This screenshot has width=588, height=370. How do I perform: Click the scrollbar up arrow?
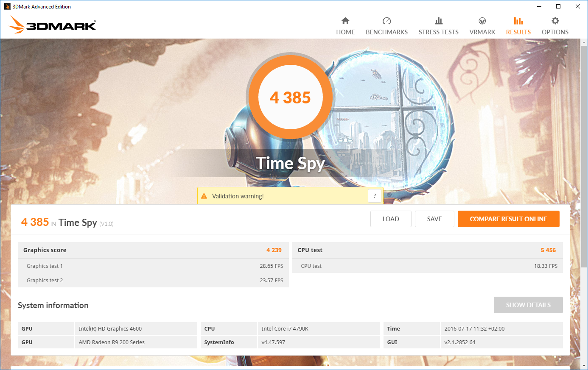tap(584, 42)
